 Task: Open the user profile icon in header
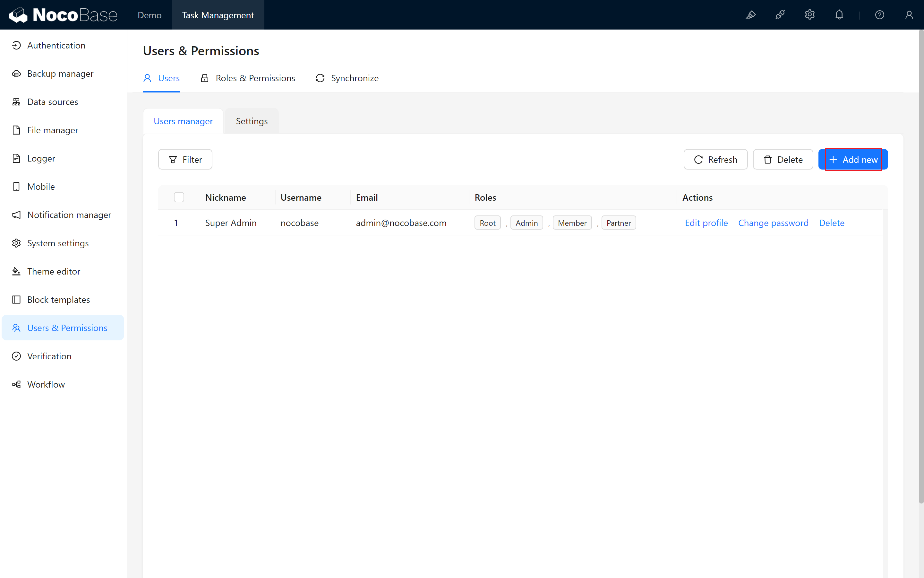click(x=909, y=15)
